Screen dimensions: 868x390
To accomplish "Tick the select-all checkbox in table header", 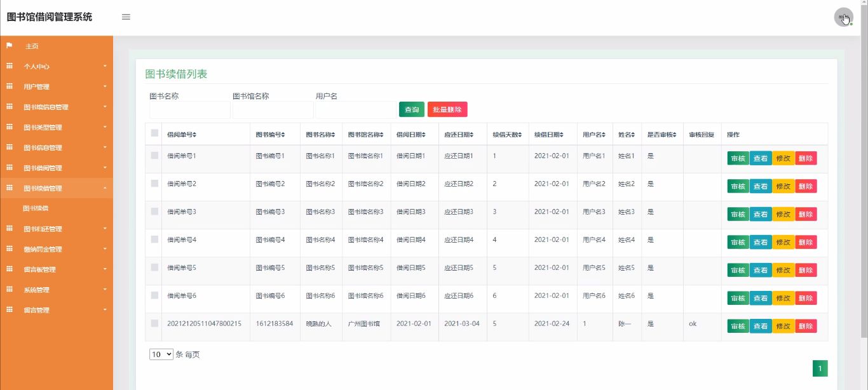I will click(154, 133).
